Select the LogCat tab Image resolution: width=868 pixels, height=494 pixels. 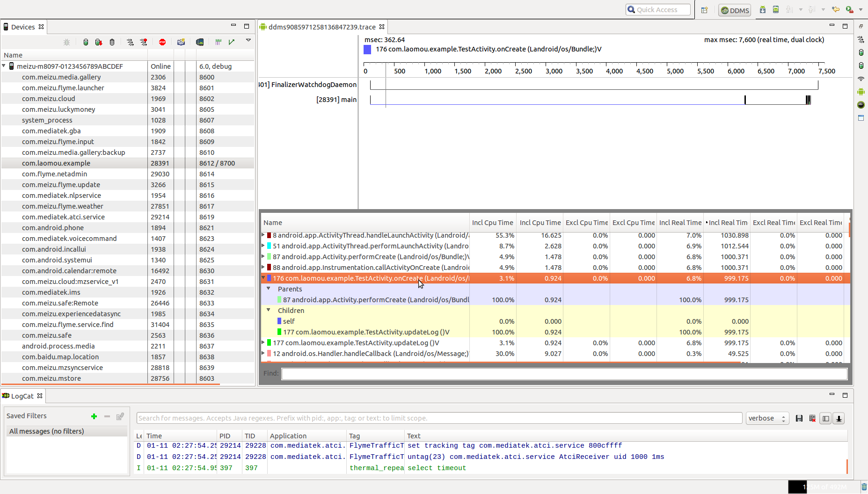coord(22,396)
